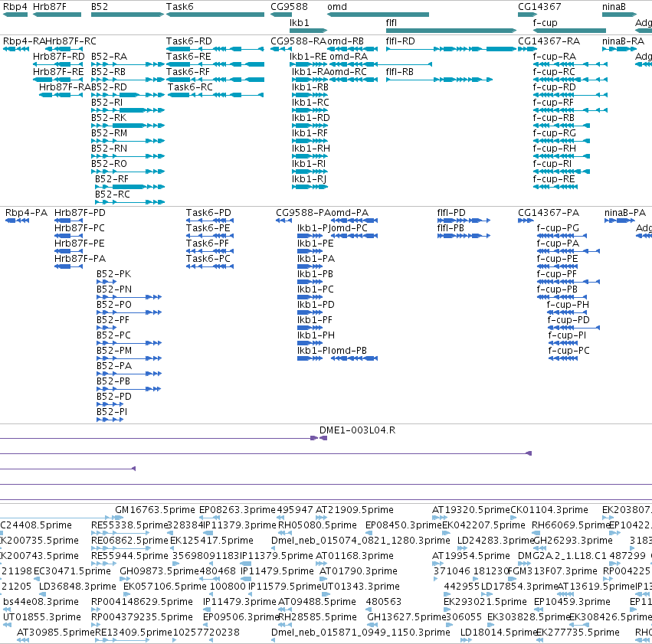Open protein B52-PK
This screenshot has width=652, height=644.
(106, 282)
